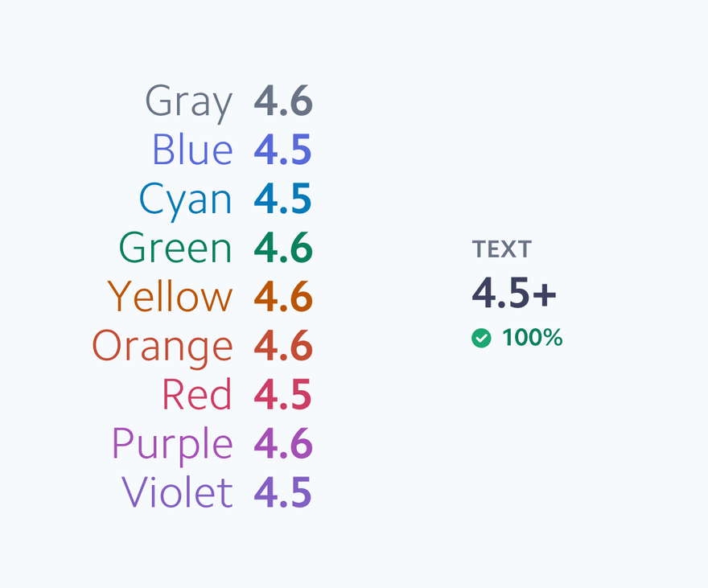
Task: Select the Violet color label
Action: pos(178,492)
